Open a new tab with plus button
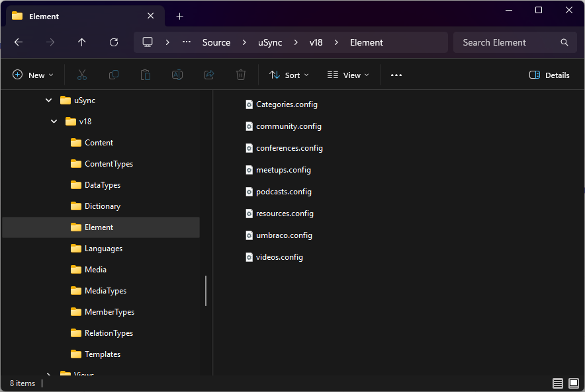 click(x=180, y=17)
